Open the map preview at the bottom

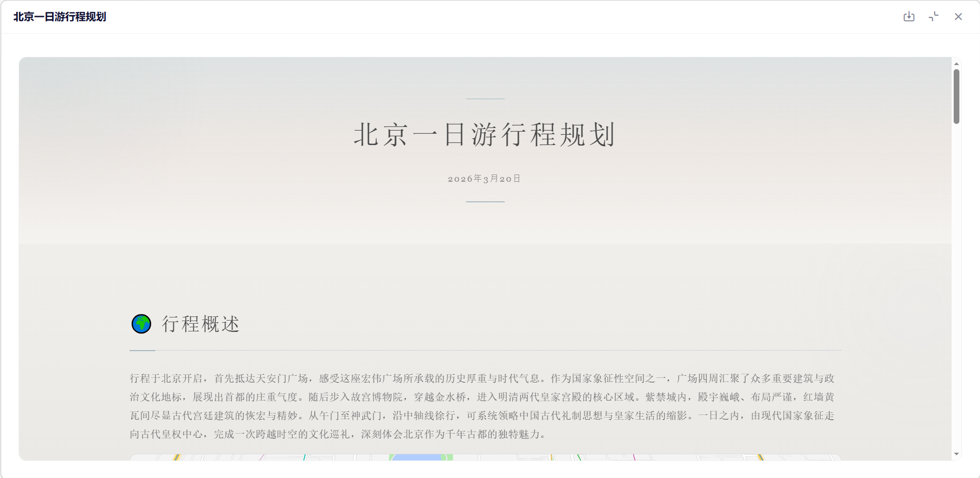(x=485, y=457)
